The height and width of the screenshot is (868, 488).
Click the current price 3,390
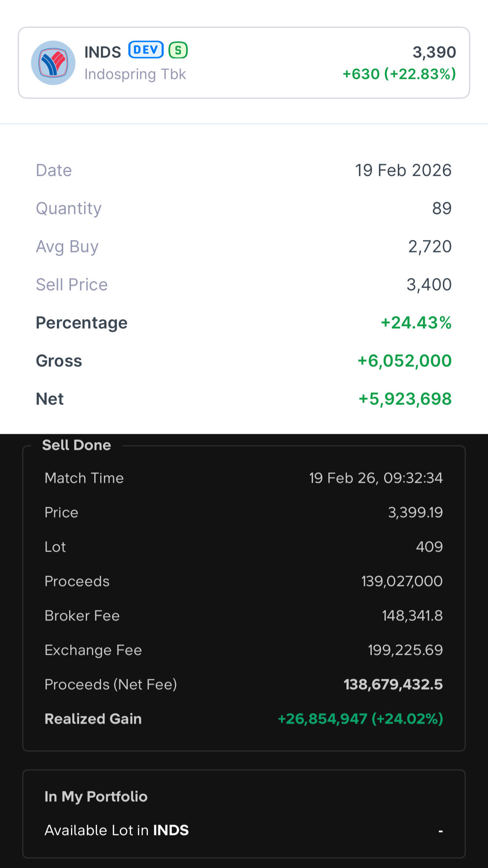coord(434,52)
